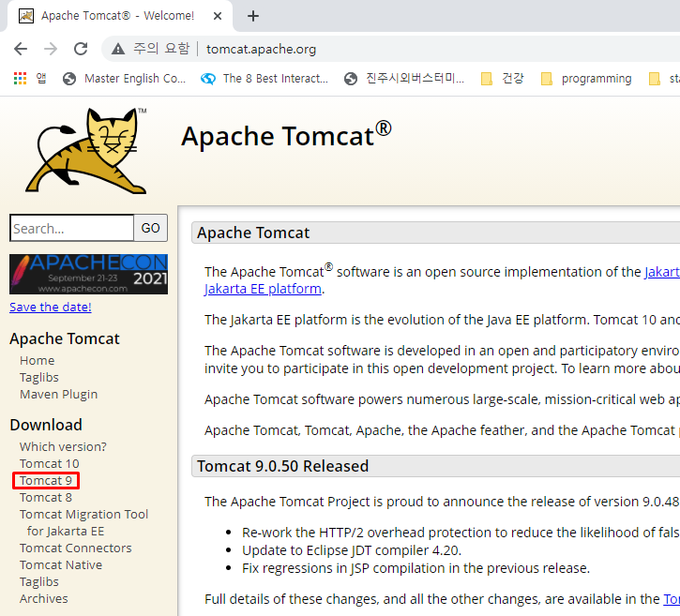
Task: Click the 'Fix regressions in JSP compilation' bullet
Action: (x=416, y=568)
